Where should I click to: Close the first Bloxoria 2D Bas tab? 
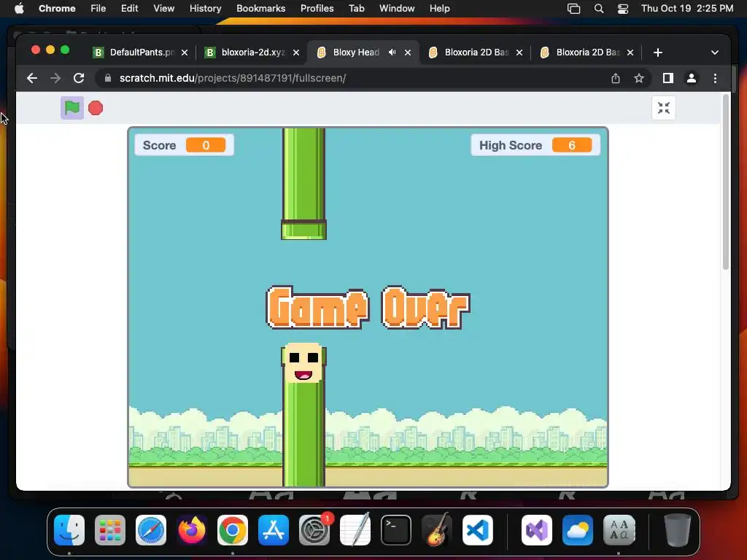[519, 52]
